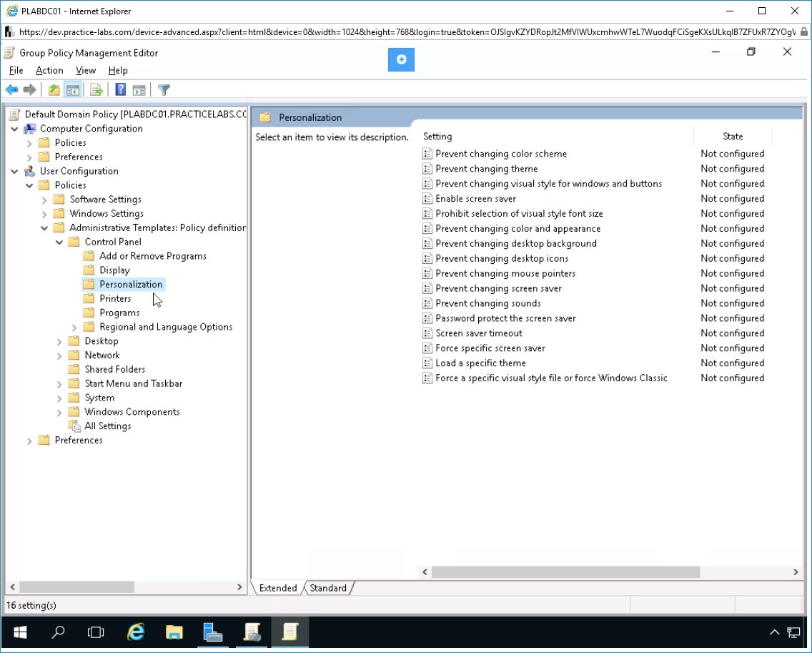Sort by the State column header
The width and height of the screenshot is (812, 653).
[732, 137]
